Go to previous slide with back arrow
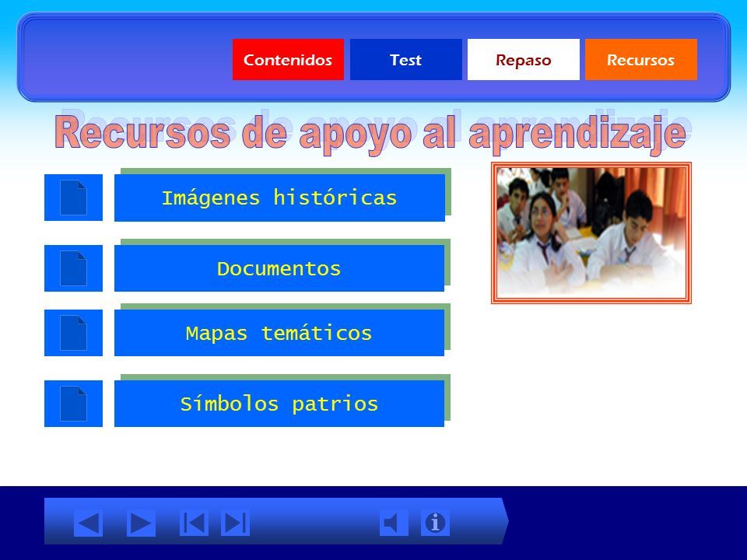The width and height of the screenshot is (747, 560). (x=89, y=523)
